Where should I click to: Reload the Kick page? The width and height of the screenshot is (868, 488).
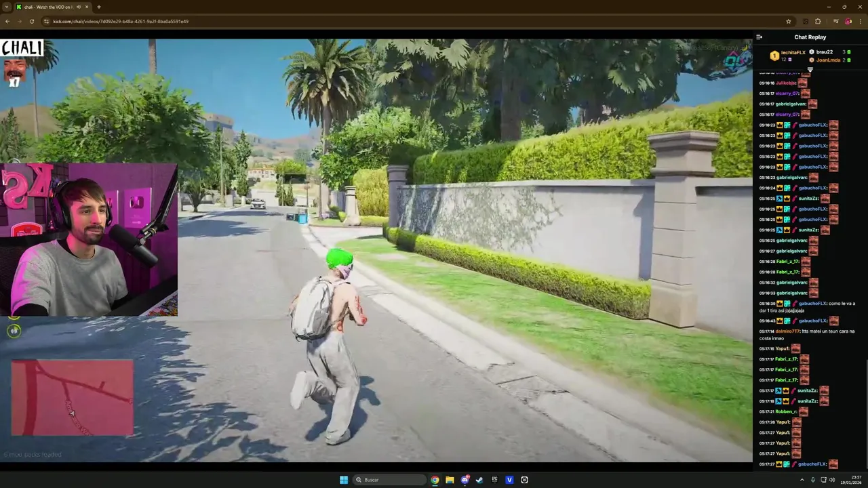point(31,21)
